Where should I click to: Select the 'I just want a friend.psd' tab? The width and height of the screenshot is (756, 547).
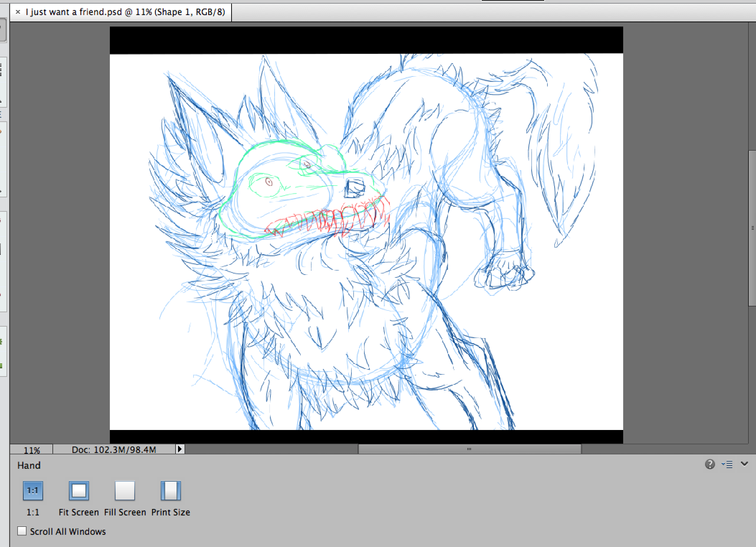click(x=125, y=12)
